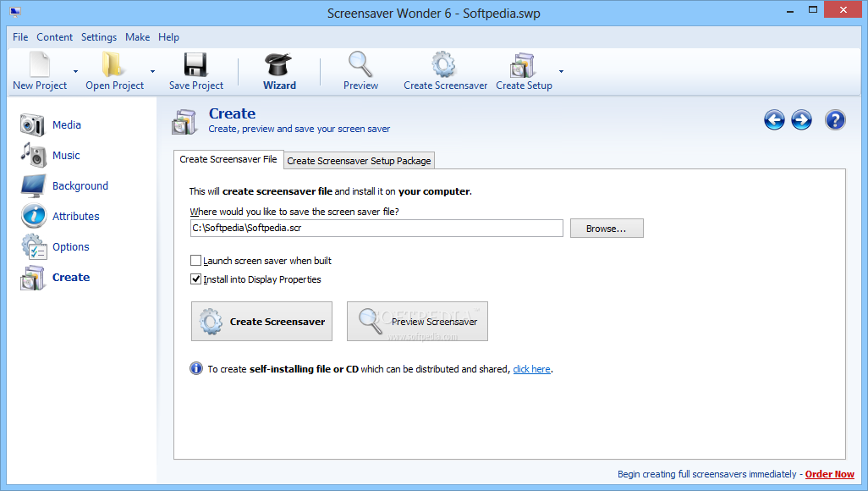Click the Create Setup toolbar icon

click(523, 65)
